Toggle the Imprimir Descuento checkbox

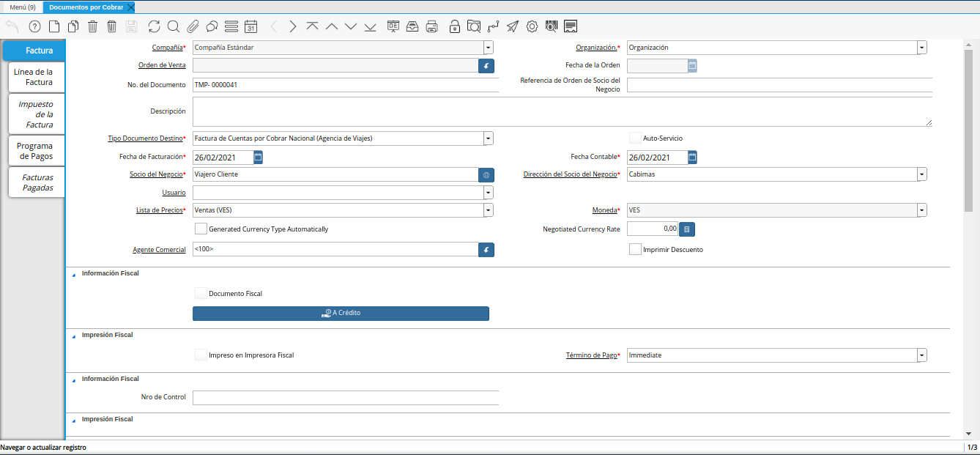point(635,250)
